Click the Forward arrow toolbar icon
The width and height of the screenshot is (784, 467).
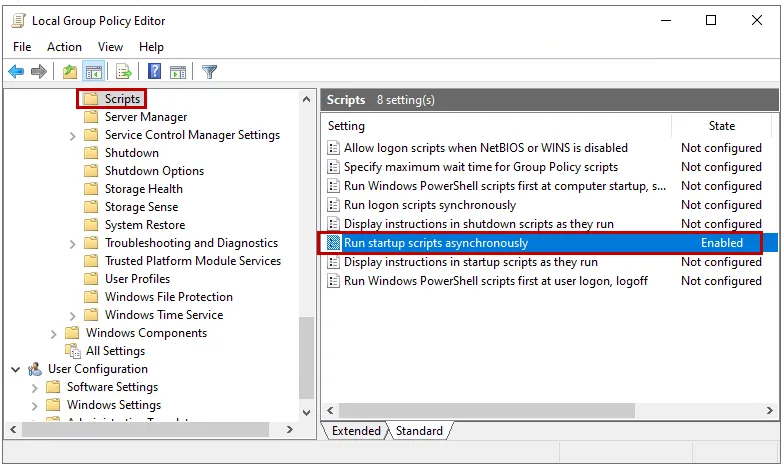pyautogui.click(x=39, y=72)
